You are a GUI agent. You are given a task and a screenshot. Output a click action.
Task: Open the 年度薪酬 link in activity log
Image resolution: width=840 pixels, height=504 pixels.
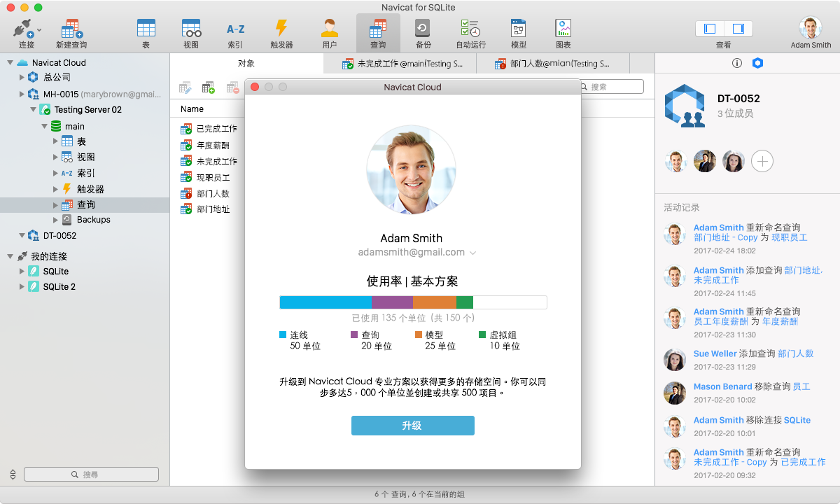coord(780,321)
